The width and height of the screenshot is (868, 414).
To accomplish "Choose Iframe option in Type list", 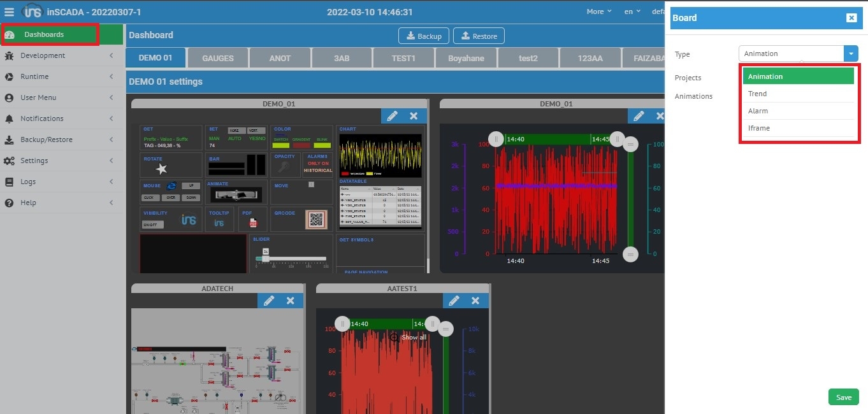I will click(758, 128).
